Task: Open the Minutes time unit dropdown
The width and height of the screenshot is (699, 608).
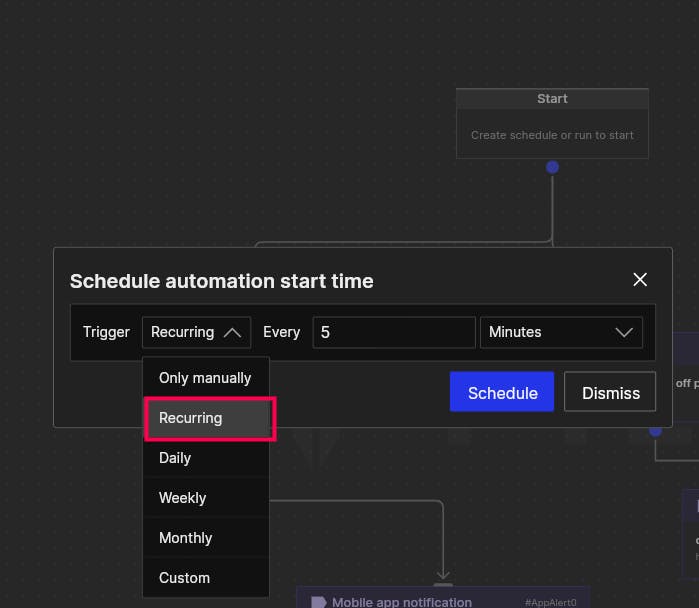Action: (x=561, y=332)
